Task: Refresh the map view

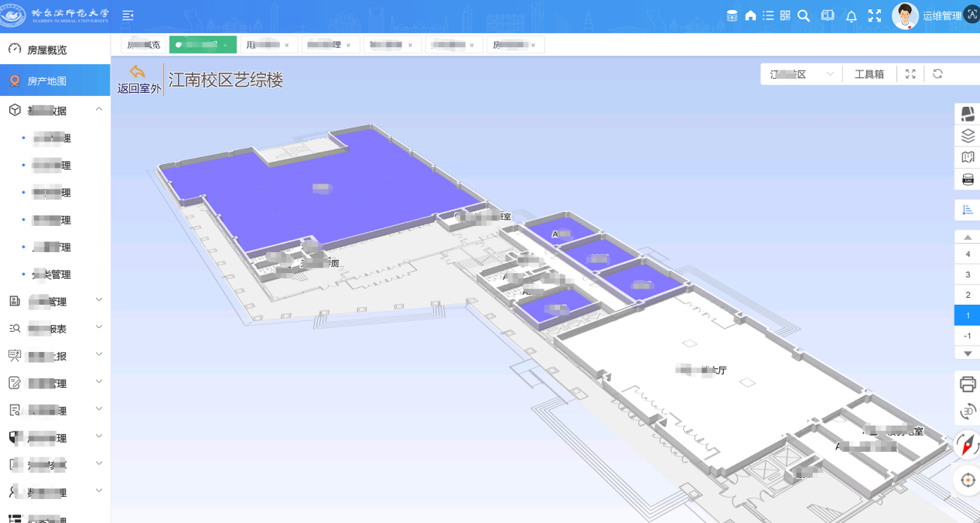Action: 937,74
